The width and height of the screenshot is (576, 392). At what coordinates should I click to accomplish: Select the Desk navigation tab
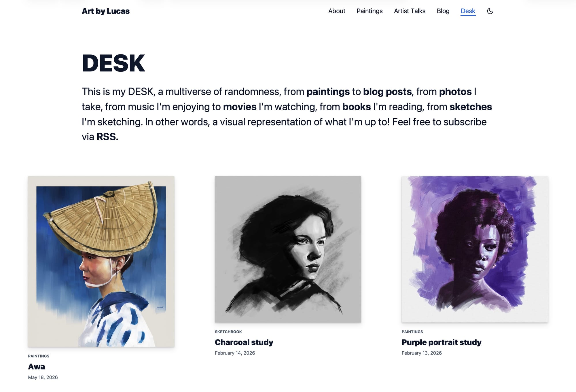click(468, 11)
